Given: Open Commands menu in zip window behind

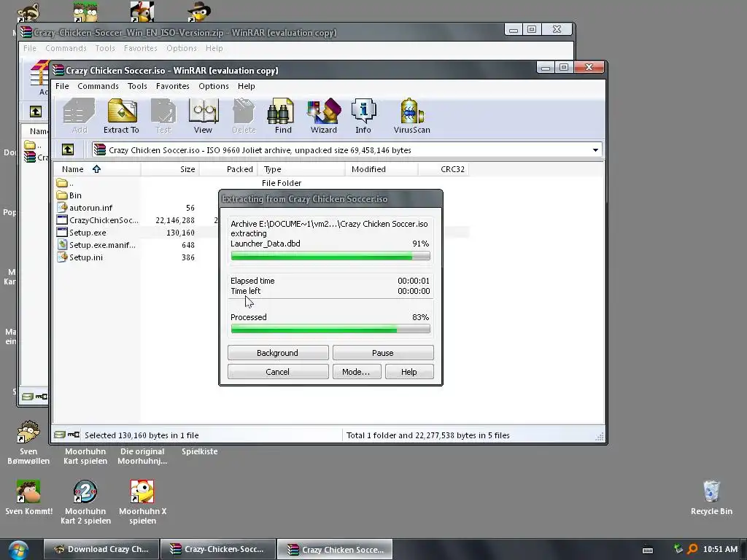Looking at the screenshot, I should click(66, 48).
